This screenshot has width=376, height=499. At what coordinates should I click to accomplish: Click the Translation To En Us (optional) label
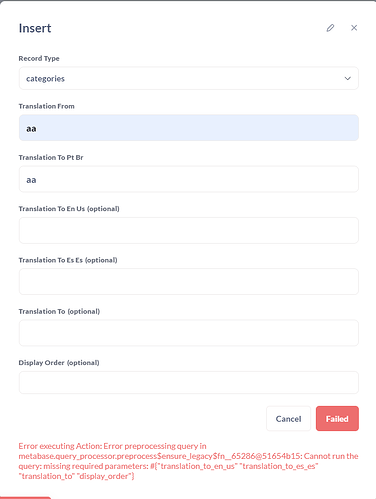pos(69,209)
